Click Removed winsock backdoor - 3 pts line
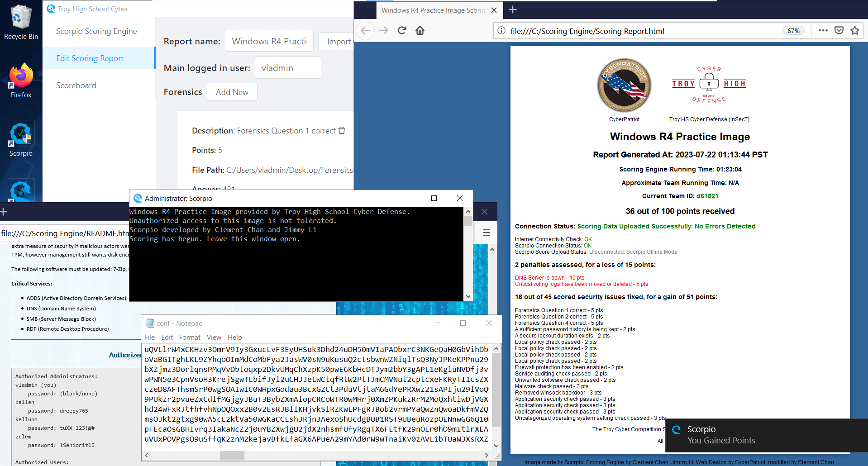The width and height of the screenshot is (868, 466). coord(558,393)
